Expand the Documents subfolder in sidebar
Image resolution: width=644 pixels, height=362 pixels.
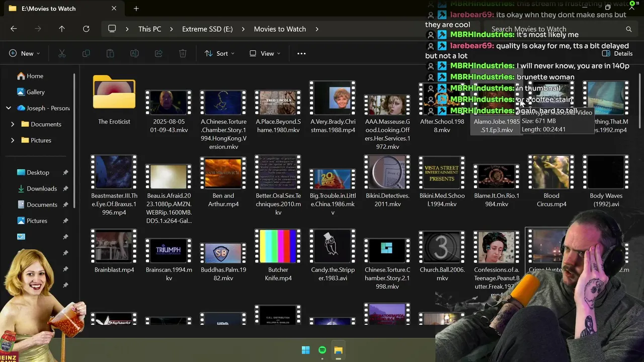(13, 124)
